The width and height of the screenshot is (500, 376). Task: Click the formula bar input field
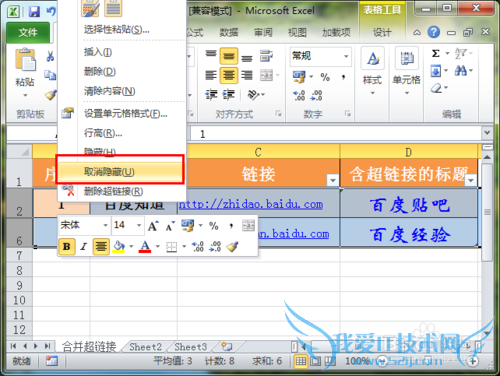[x=336, y=134]
